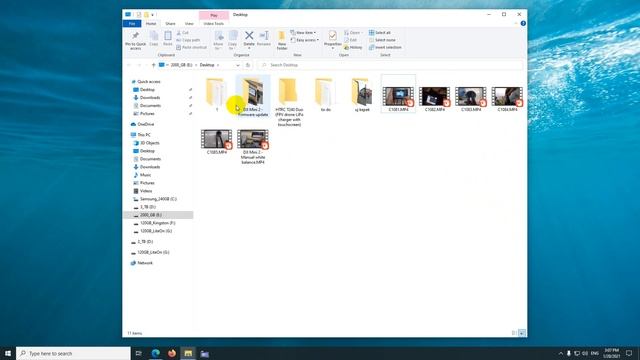The image size is (640, 360).
Task: Open the File tab
Action: tap(132, 24)
